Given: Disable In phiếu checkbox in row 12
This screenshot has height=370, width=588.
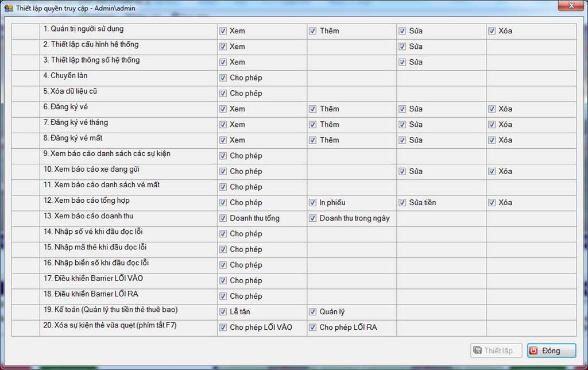Looking at the screenshot, I should click(313, 203).
